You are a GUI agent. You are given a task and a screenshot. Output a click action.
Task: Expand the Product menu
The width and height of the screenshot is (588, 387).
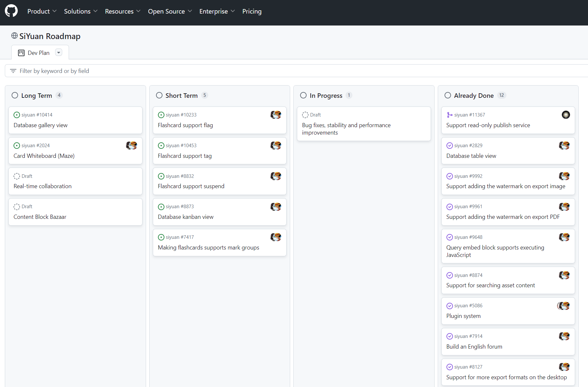[42, 11]
